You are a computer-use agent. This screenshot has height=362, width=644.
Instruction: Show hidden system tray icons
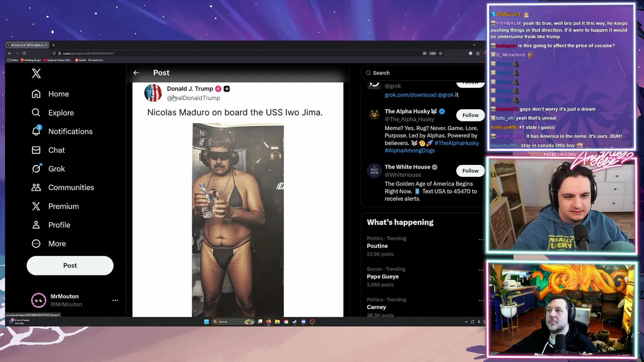(x=466, y=322)
